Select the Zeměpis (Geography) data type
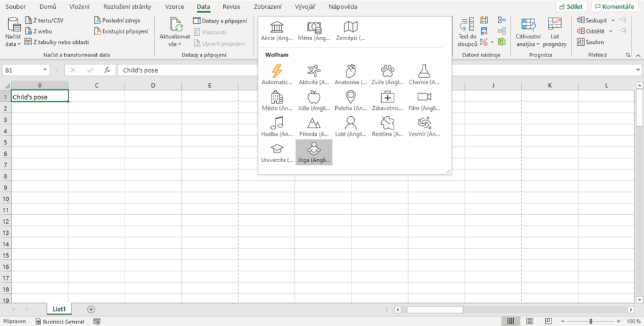 [x=350, y=31]
